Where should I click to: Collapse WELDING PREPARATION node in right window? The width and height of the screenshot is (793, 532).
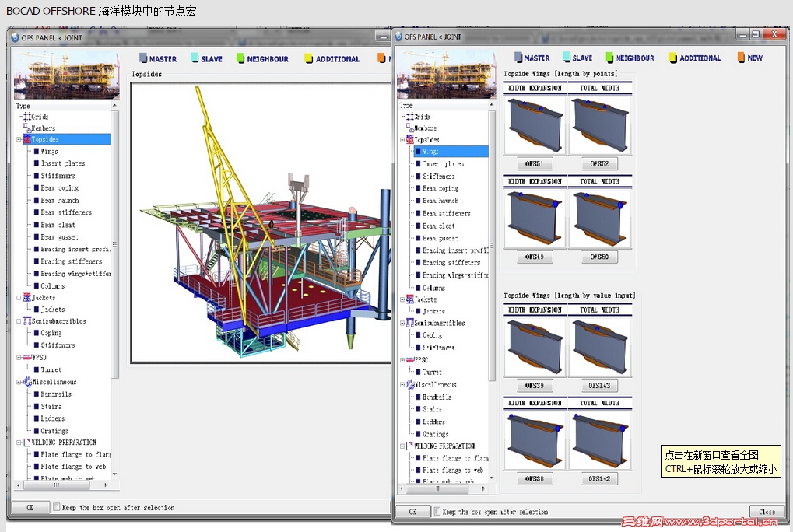click(403, 446)
